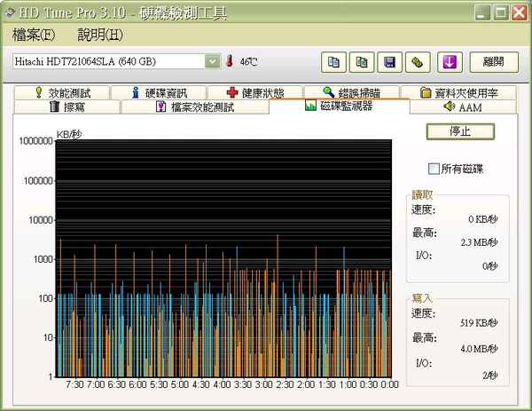The width and height of the screenshot is (532, 411).
Task: Open the 健康狀態 tab
Action: click(255, 92)
